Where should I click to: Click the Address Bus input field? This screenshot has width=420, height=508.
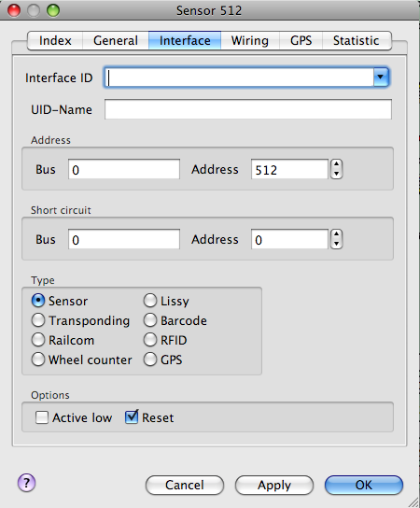pos(124,169)
